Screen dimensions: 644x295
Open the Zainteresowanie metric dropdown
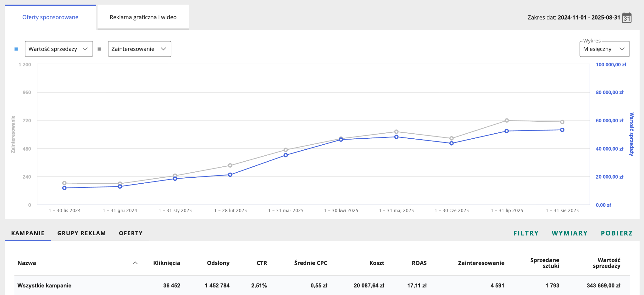click(140, 49)
